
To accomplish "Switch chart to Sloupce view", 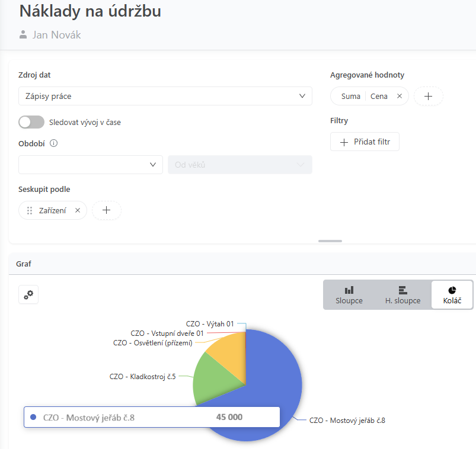I will [x=349, y=295].
